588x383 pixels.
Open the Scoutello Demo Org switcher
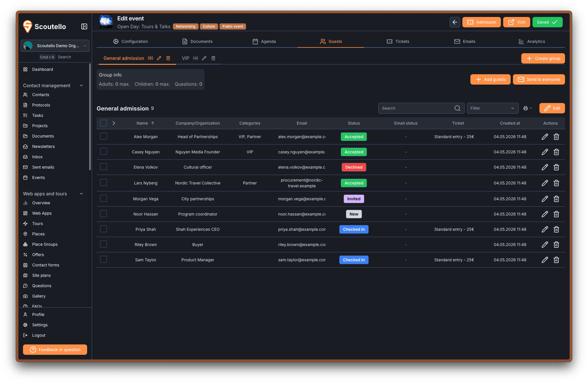[55, 46]
